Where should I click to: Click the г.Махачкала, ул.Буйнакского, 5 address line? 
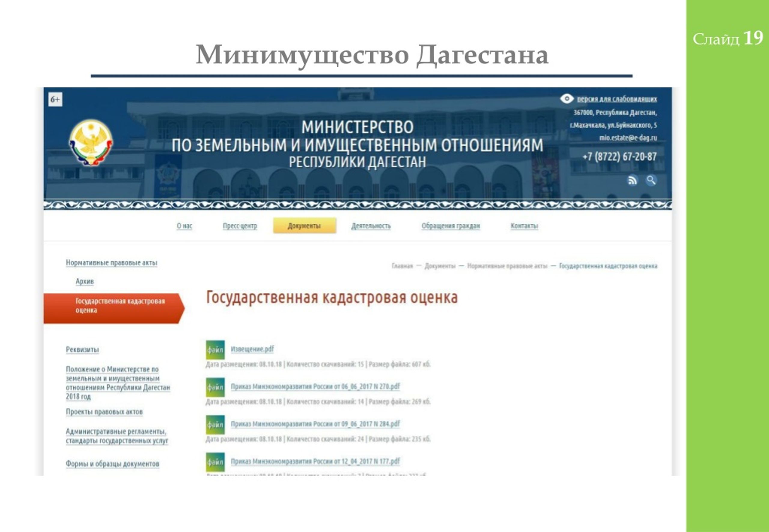pyautogui.click(x=614, y=125)
